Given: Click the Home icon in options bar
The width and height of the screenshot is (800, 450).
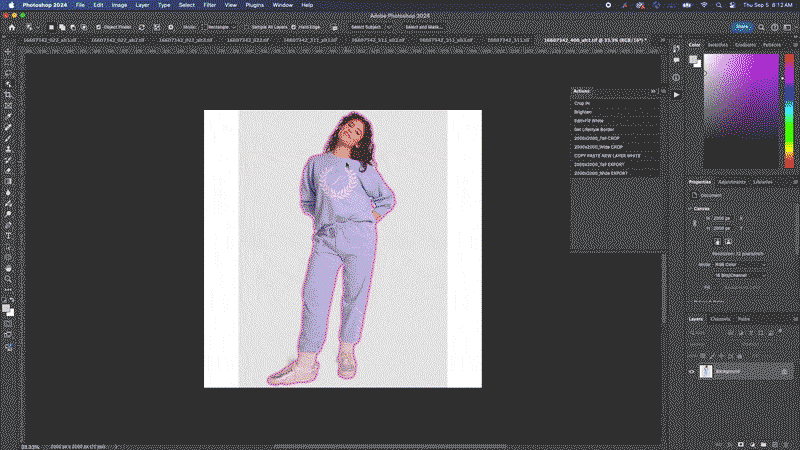Looking at the screenshot, I should (x=12, y=27).
